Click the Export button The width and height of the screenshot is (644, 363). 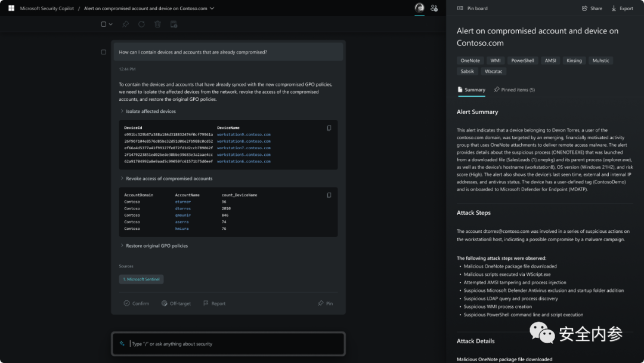pos(622,8)
